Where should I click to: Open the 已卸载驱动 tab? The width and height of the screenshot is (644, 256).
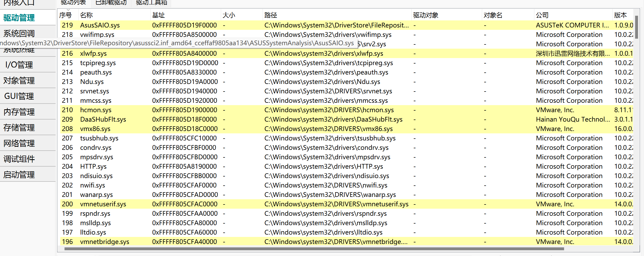coord(111,3)
